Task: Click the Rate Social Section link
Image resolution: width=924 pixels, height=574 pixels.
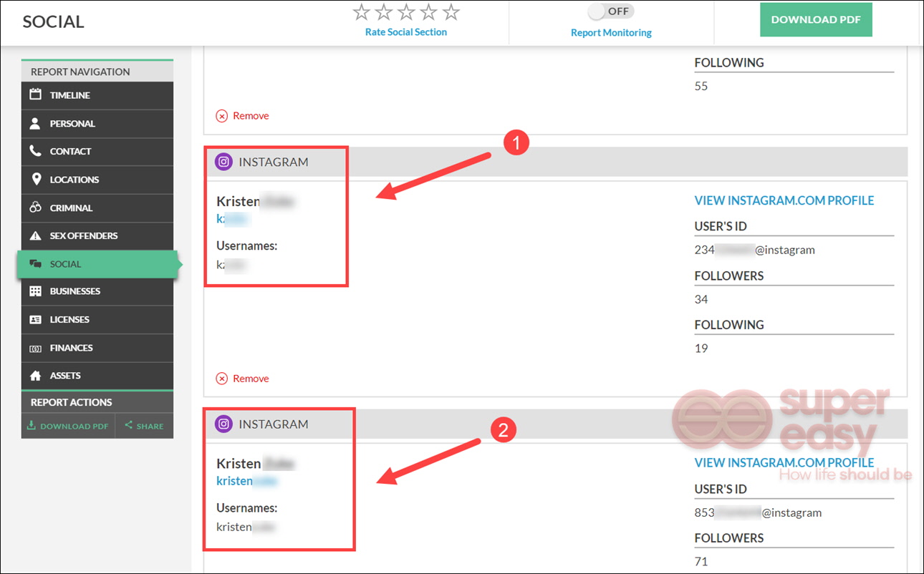Action: (406, 32)
